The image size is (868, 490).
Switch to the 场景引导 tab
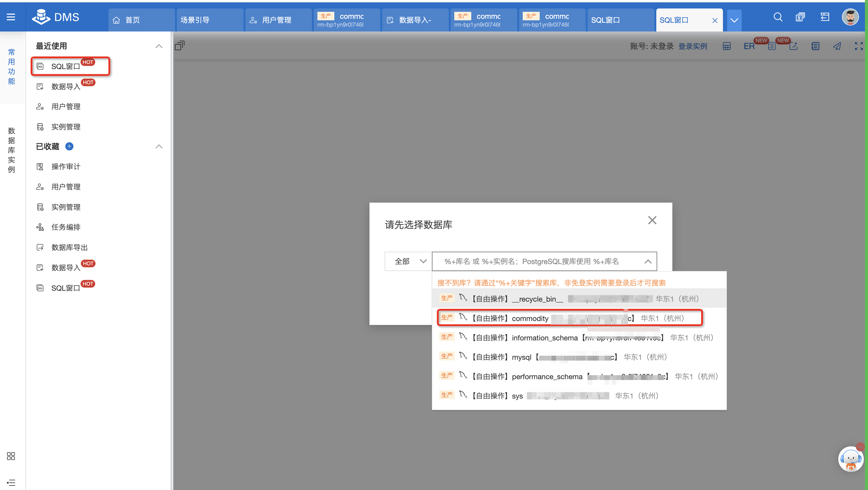pos(195,20)
